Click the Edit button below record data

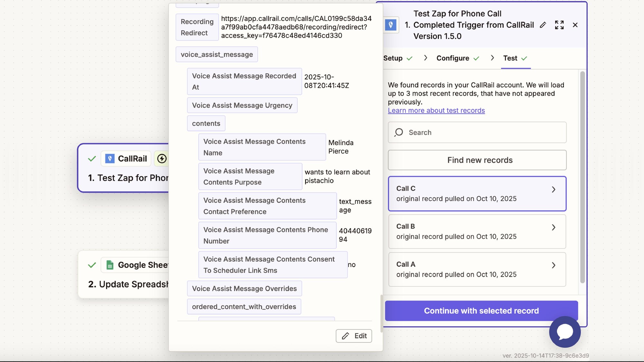pos(354,336)
